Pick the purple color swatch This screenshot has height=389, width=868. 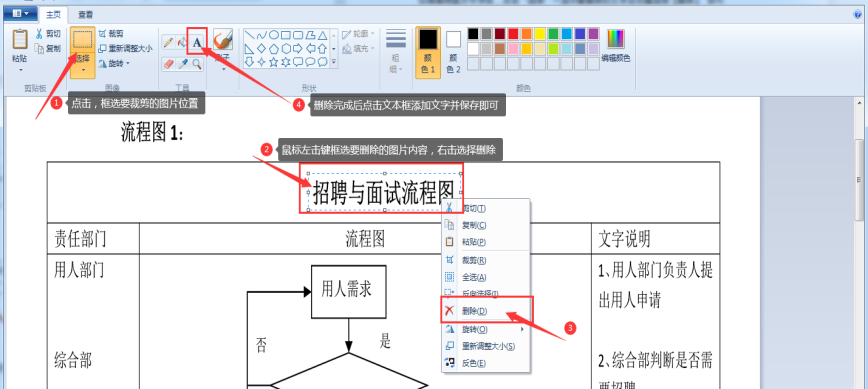[x=593, y=34]
